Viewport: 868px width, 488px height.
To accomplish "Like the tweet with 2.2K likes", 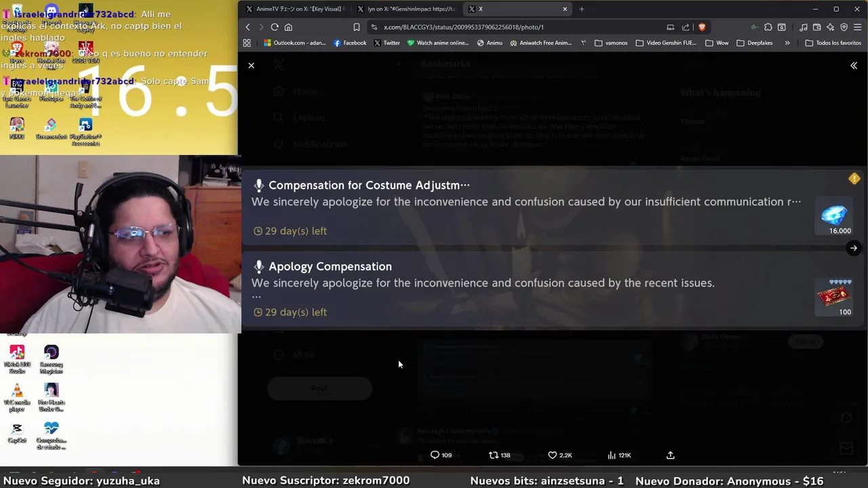I will (560, 455).
